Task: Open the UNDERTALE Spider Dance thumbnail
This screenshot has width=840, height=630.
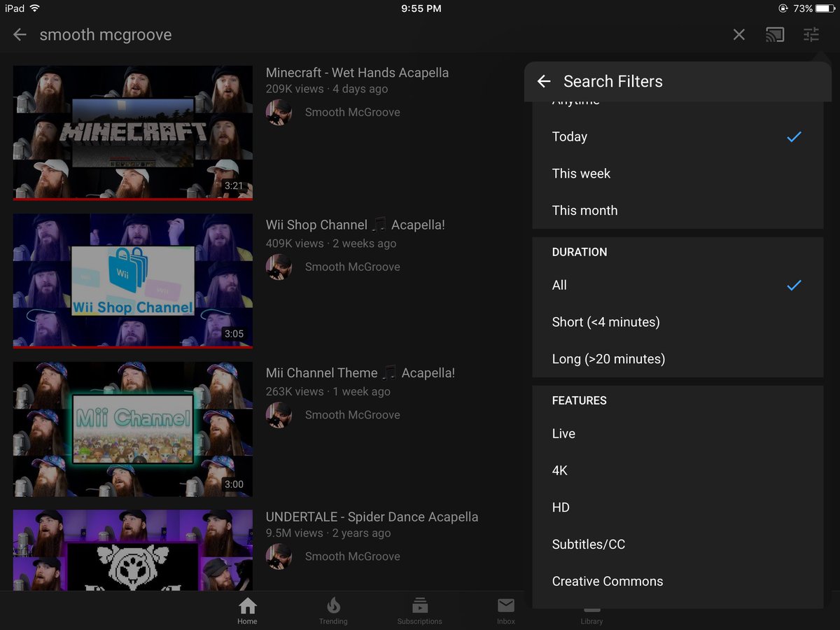Action: coord(133,550)
